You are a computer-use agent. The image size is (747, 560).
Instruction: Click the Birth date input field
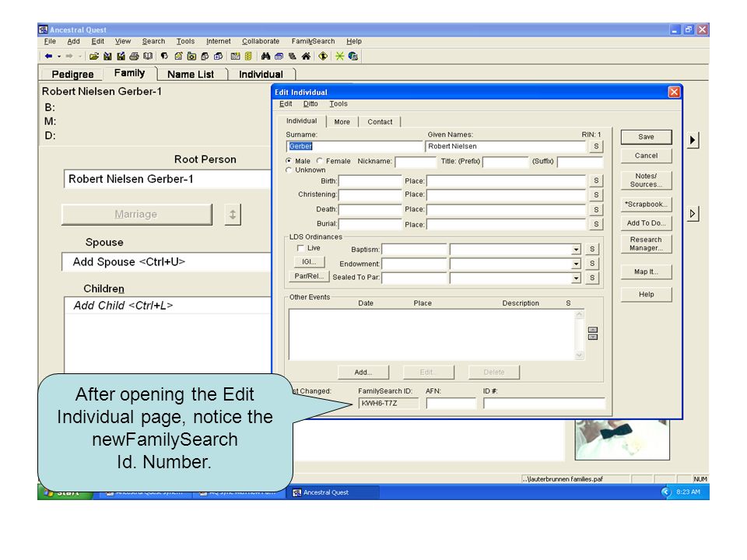click(x=370, y=181)
